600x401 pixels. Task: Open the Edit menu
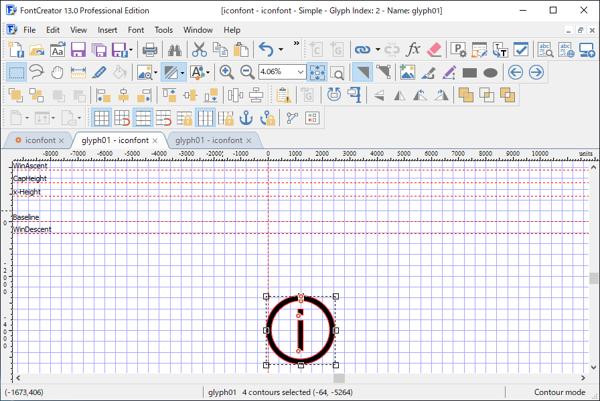[x=53, y=30]
